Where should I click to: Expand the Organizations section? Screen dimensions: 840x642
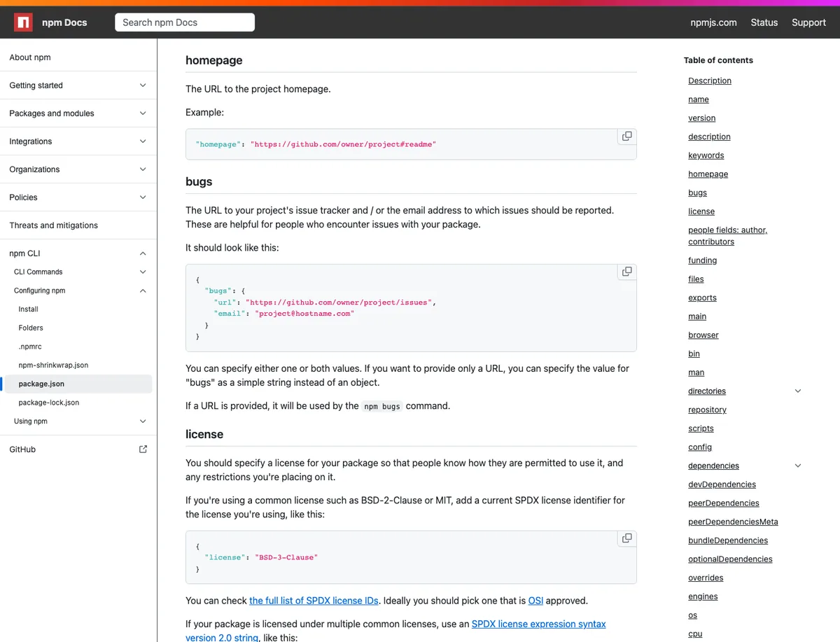click(x=143, y=169)
